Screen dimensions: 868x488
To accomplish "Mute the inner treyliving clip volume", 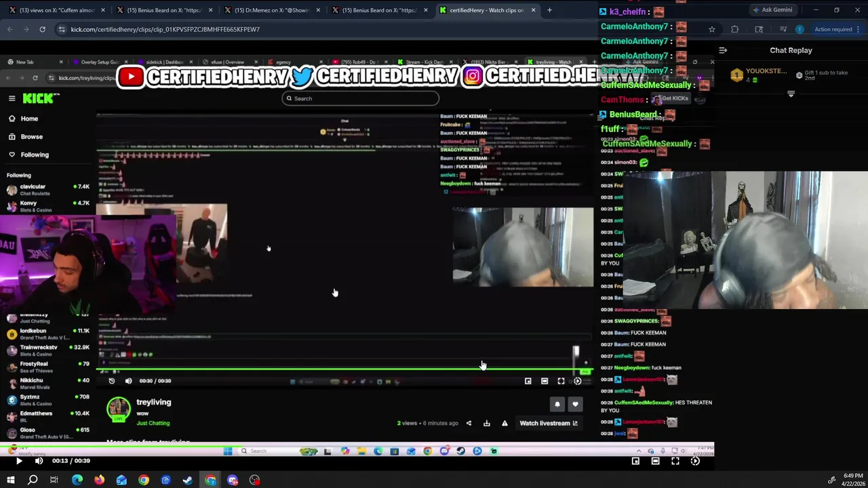I will coord(128,381).
